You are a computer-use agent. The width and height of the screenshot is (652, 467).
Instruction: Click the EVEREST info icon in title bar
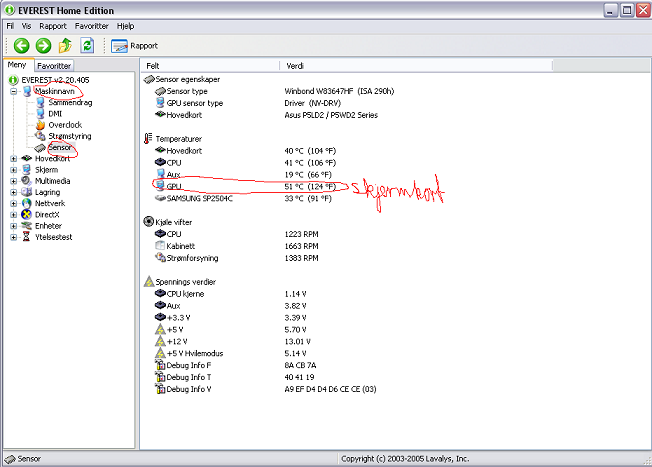[10, 10]
